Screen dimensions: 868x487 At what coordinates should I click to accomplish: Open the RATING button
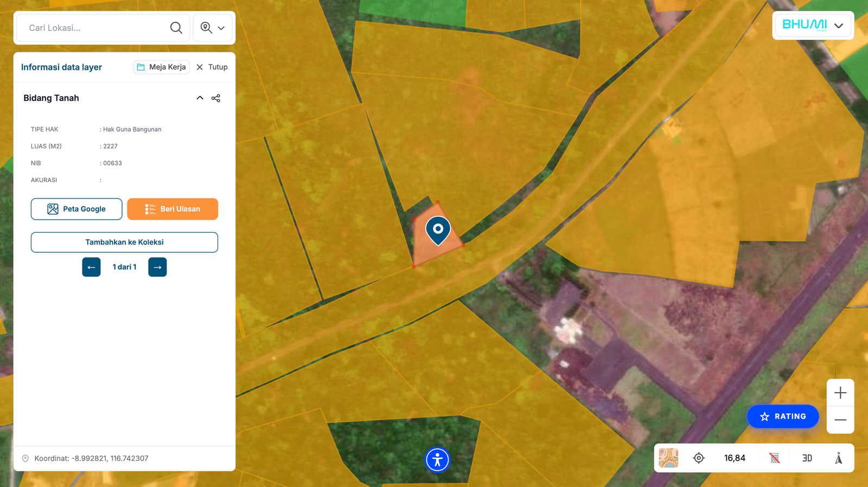(x=783, y=416)
